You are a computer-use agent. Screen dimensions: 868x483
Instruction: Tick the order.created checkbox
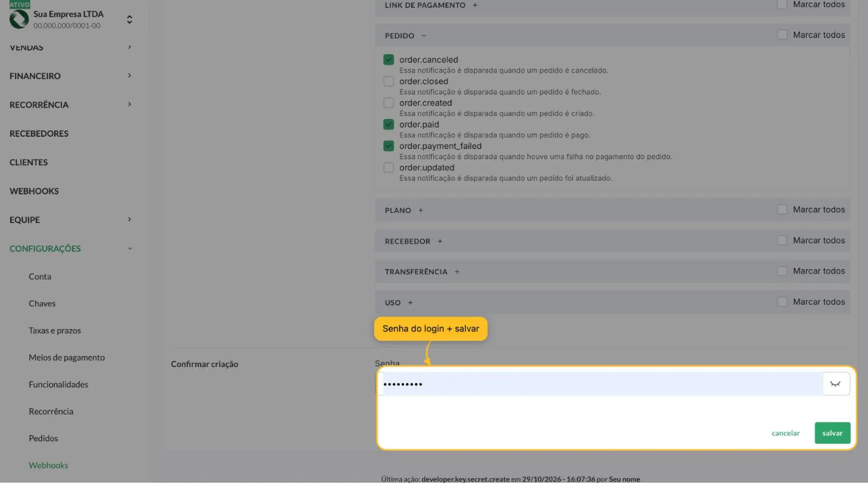point(388,102)
